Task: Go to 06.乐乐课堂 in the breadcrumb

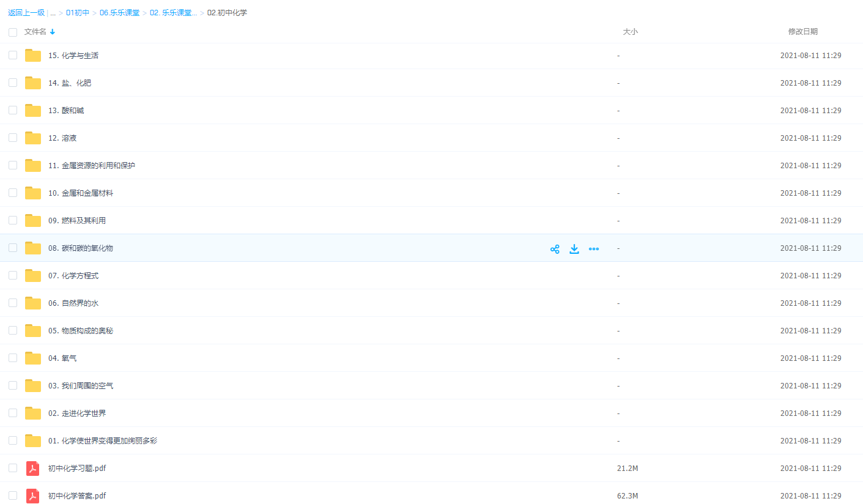Action: point(119,13)
